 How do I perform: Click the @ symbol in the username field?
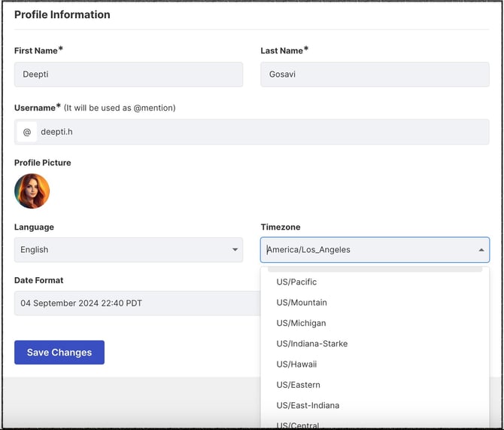tap(27, 132)
